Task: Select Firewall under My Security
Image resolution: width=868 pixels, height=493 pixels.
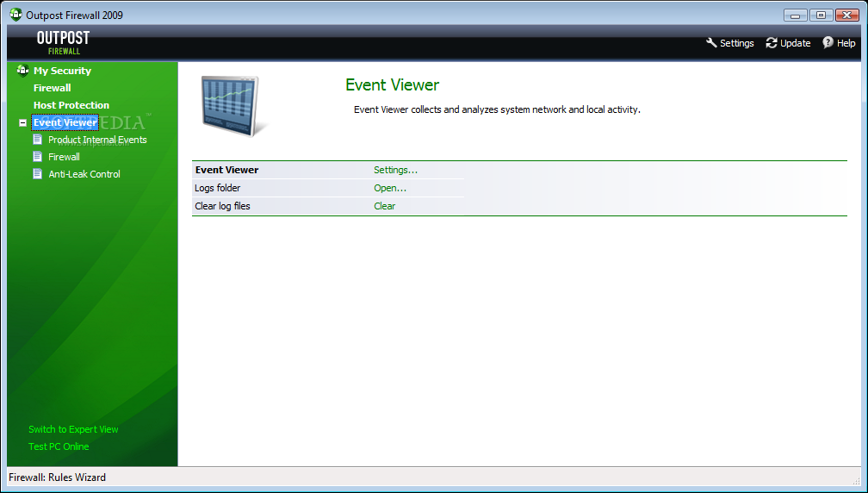Action: click(52, 88)
